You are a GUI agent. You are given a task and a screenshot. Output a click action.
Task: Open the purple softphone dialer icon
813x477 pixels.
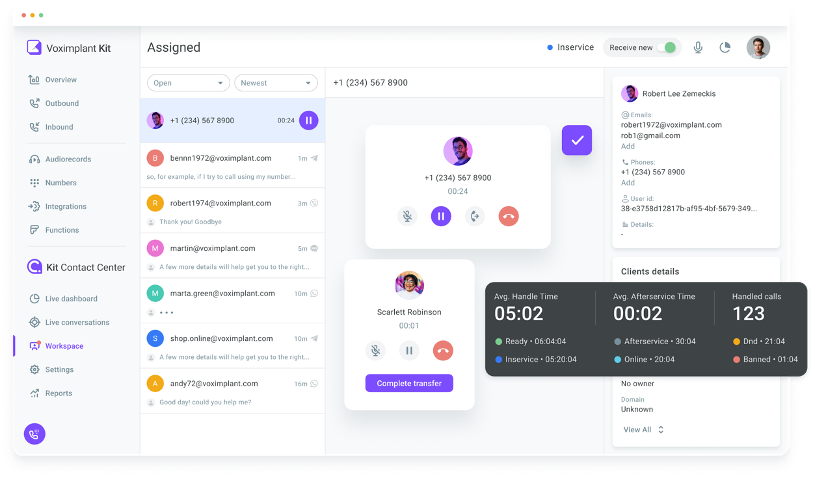pos(35,434)
